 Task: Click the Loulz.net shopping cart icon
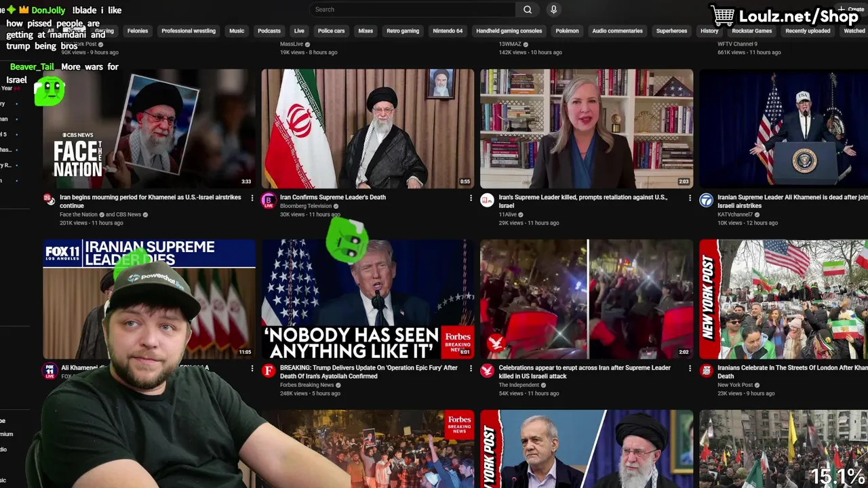723,15
